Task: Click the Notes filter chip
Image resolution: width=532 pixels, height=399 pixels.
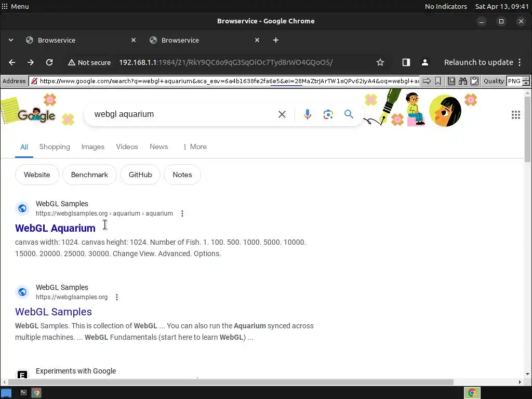Action: click(182, 175)
